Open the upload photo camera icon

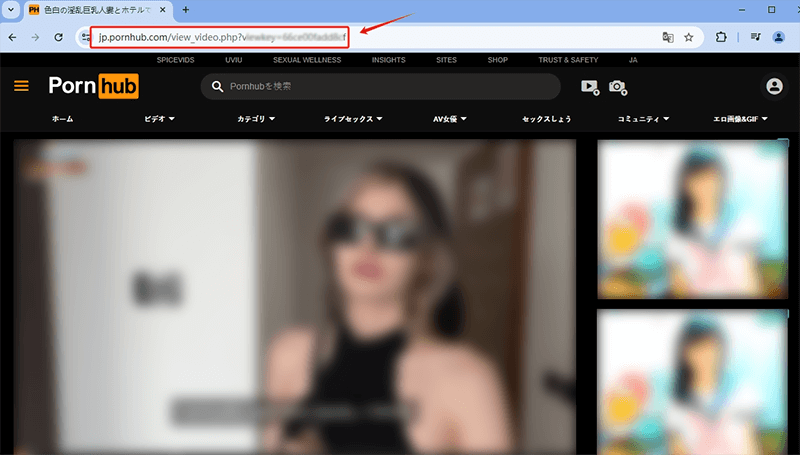618,87
